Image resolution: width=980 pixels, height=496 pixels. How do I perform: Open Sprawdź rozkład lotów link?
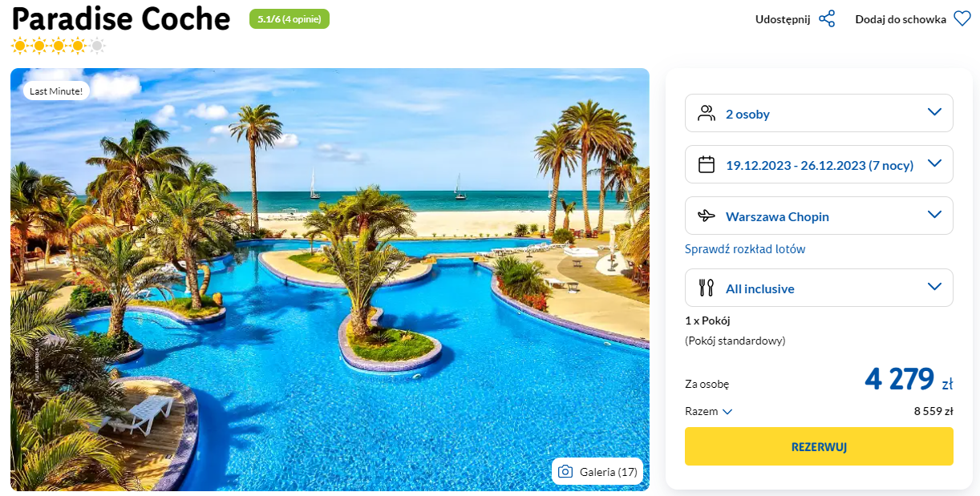745,249
